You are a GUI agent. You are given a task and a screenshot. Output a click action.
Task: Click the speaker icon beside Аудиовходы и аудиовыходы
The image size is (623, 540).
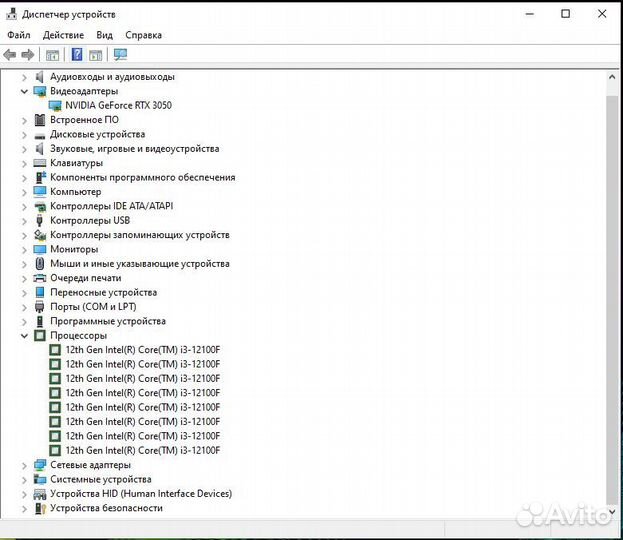(39, 77)
